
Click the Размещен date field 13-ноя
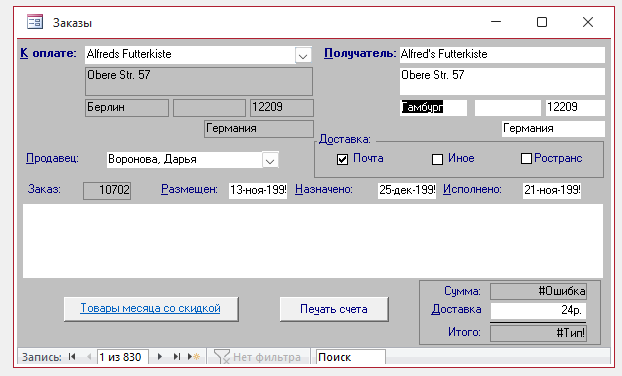[258, 190]
